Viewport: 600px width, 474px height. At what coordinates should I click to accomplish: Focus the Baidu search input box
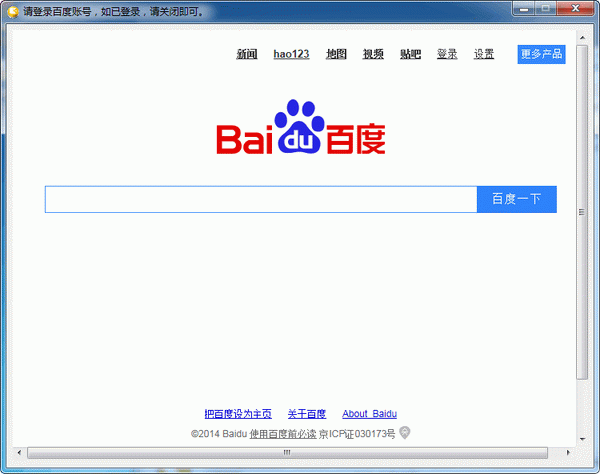point(261,199)
